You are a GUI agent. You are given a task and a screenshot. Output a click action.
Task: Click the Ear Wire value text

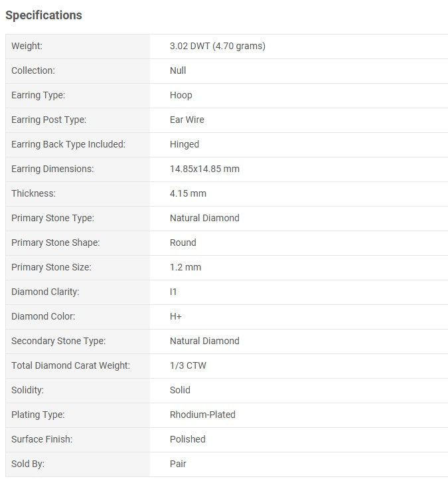[x=187, y=120]
